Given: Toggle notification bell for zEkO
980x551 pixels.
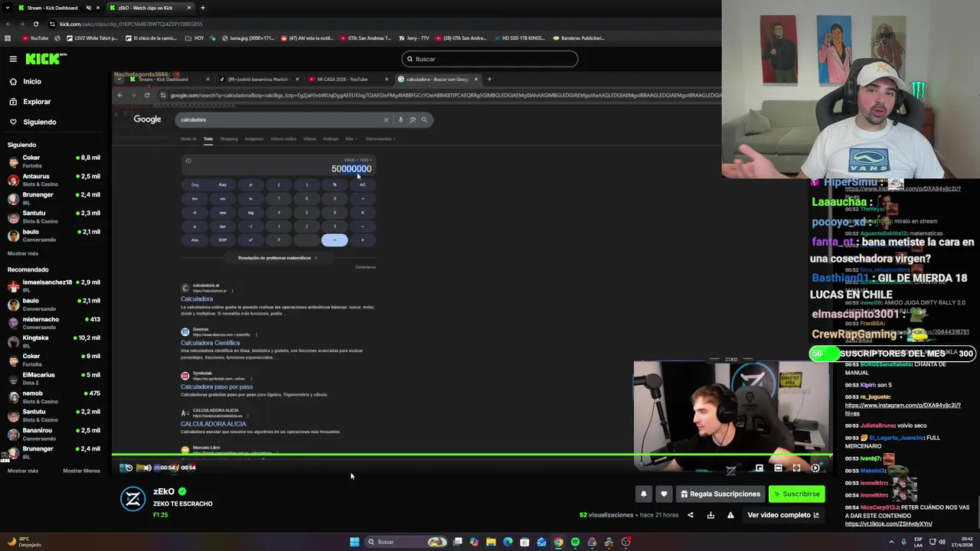Looking at the screenshot, I should pos(644,494).
